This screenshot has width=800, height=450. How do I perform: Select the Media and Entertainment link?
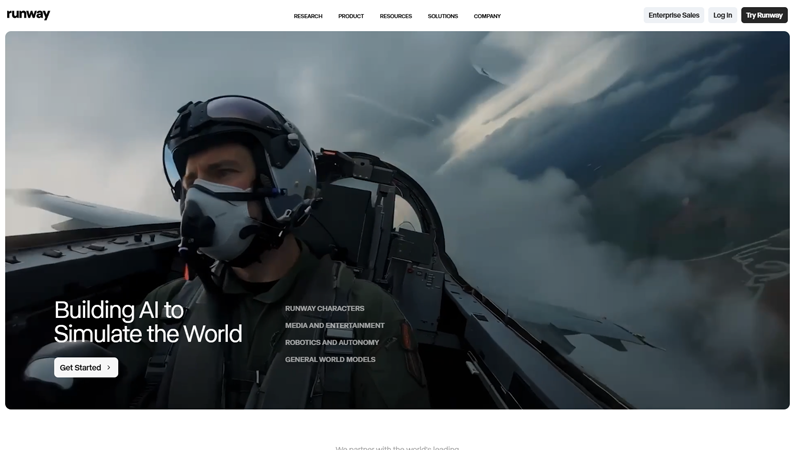335,326
